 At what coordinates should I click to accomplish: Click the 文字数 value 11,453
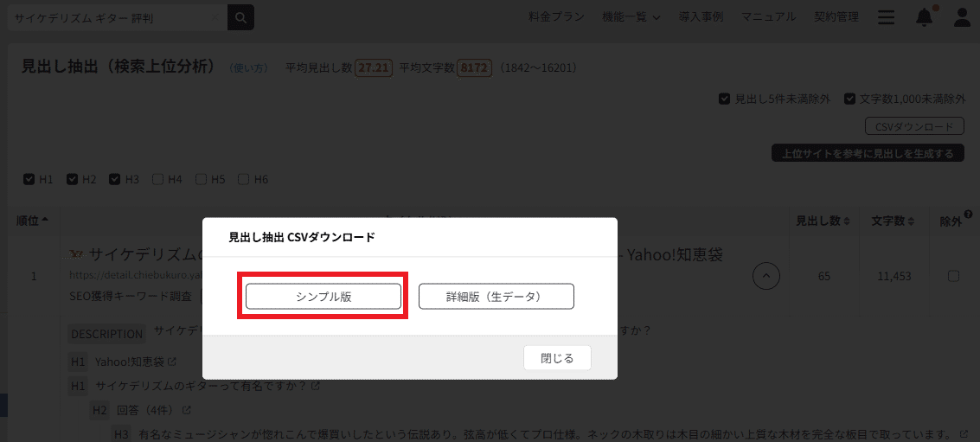895,276
